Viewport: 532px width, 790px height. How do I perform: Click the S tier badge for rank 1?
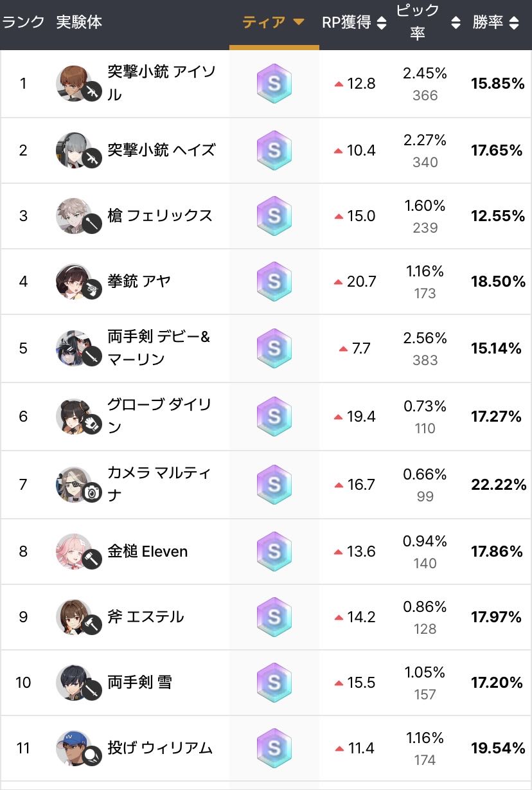click(274, 84)
